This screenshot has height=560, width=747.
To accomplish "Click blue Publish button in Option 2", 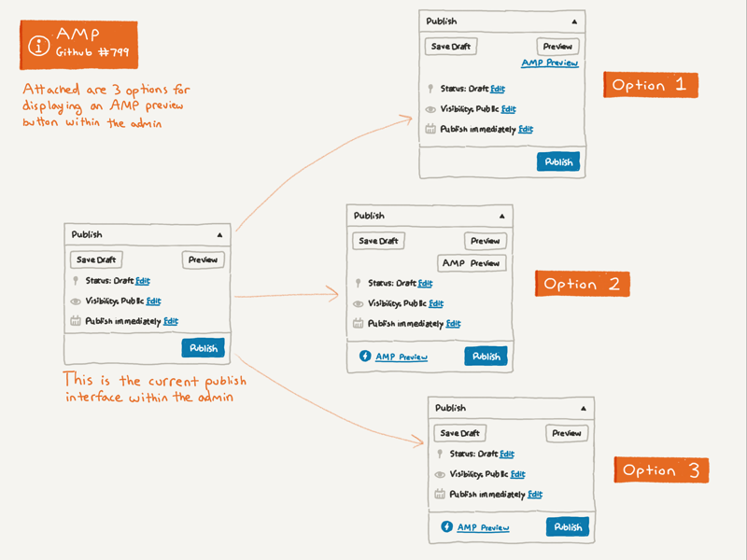I will click(x=486, y=357).
